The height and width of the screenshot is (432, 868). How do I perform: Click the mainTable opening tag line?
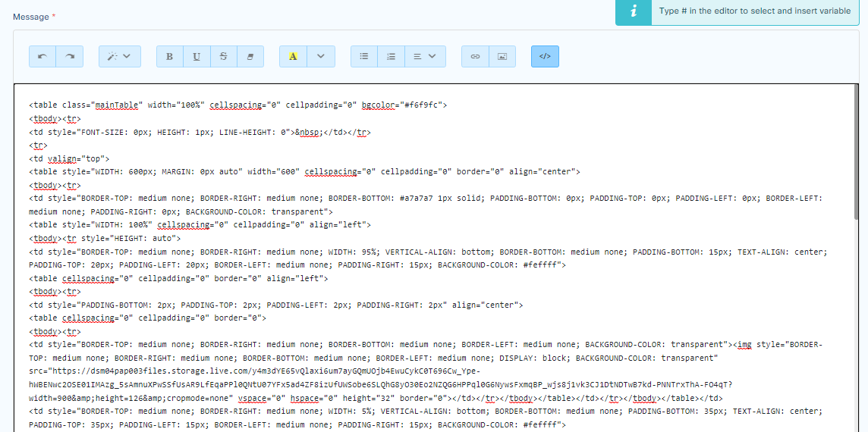click(237, 105)
